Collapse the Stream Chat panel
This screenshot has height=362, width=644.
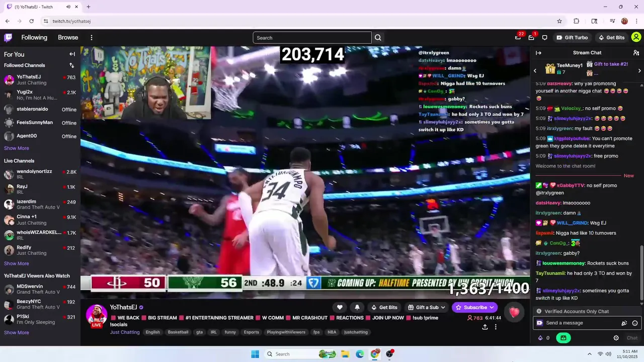pyautogui.click(x=538, y=53)
